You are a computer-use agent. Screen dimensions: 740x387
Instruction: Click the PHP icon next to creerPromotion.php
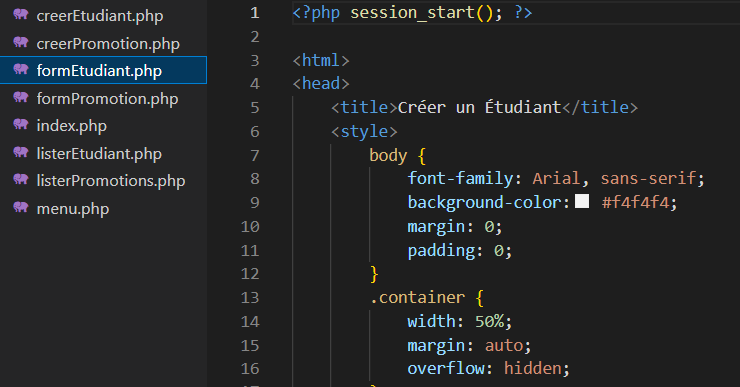point(21,42)
